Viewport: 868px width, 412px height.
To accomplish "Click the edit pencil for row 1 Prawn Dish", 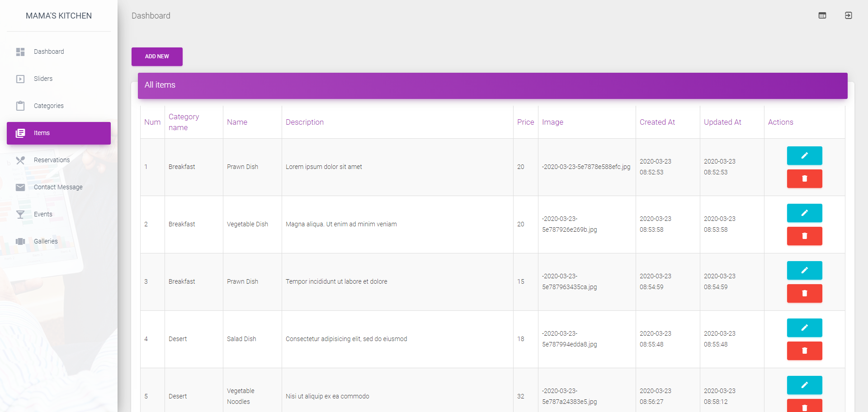I will (x=804, y=156).
